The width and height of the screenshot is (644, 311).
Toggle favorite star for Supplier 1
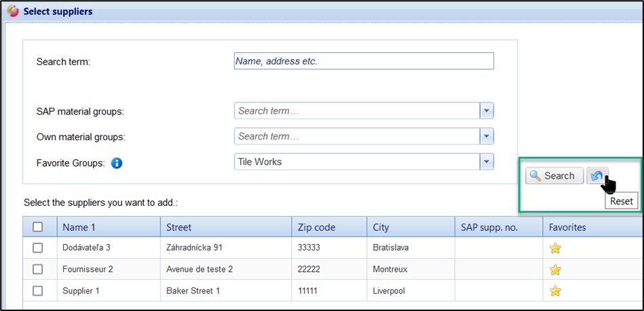pos(555,291)
